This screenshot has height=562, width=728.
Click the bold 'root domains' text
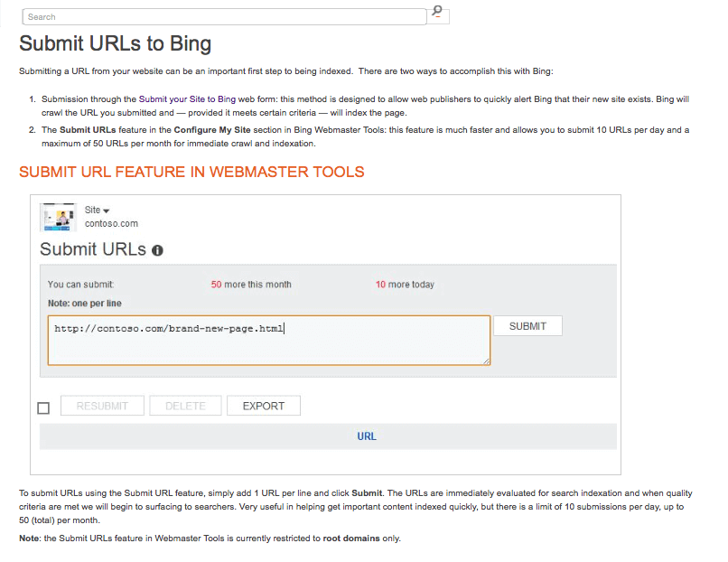pos(351,539)
